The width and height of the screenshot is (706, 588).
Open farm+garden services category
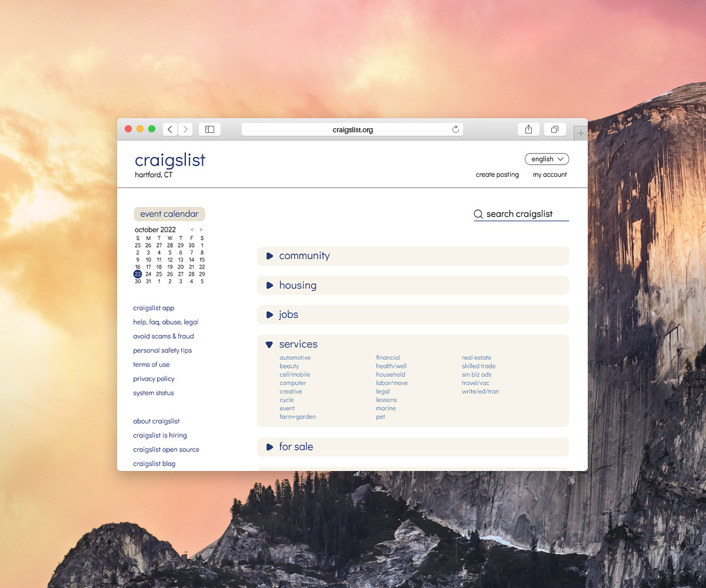click(298, 417)
